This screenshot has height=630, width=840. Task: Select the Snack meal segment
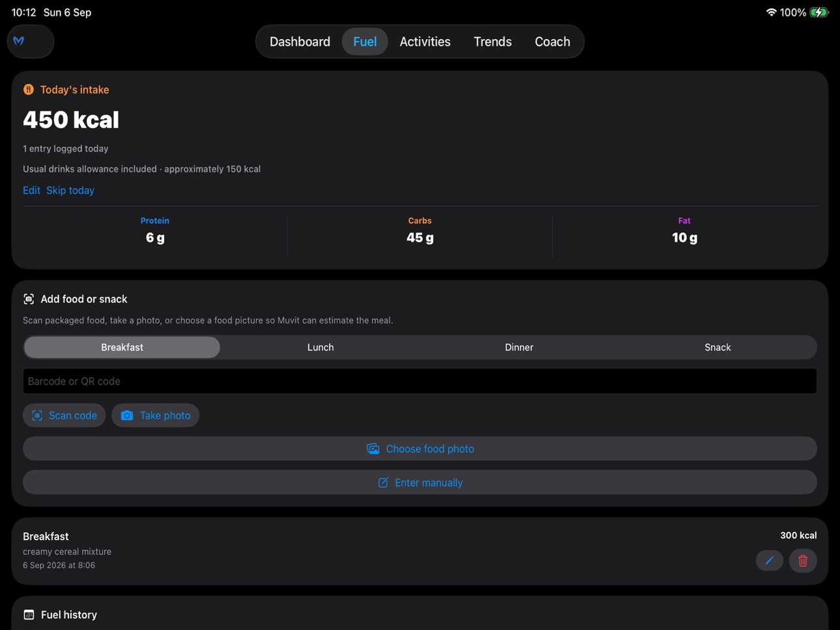click(718, 348)
